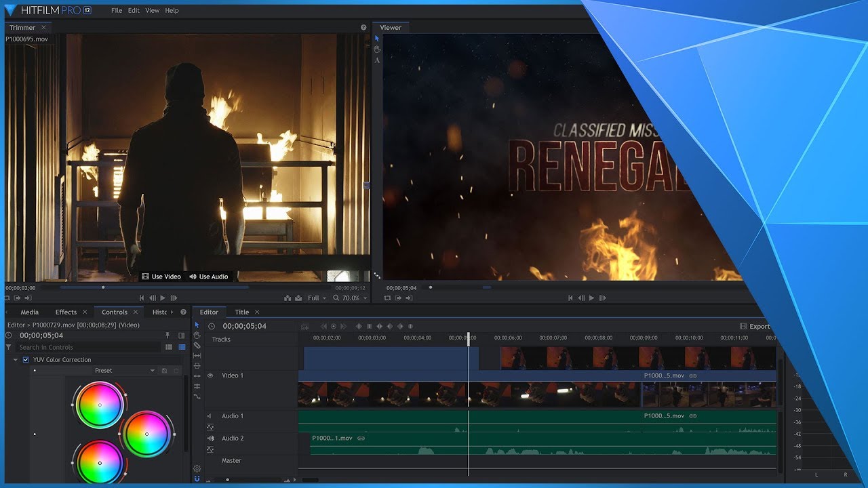Click Trimmer overlay clip icon

coord(298,298)
